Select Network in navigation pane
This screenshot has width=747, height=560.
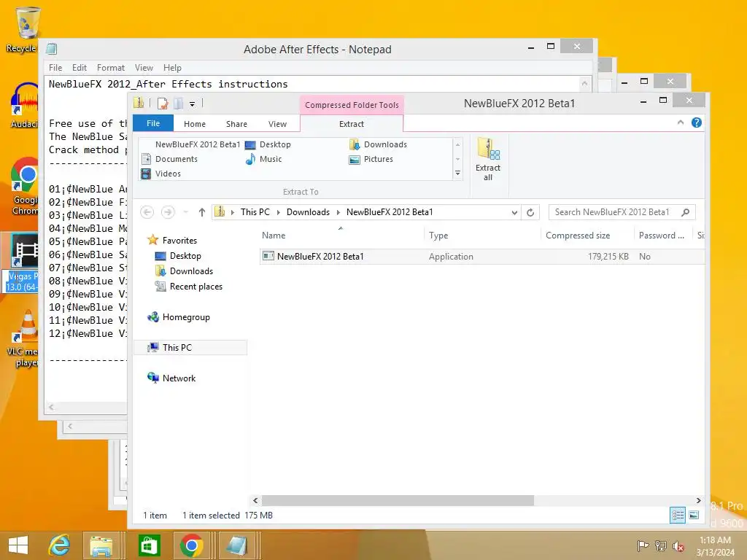tap(171, 378)
